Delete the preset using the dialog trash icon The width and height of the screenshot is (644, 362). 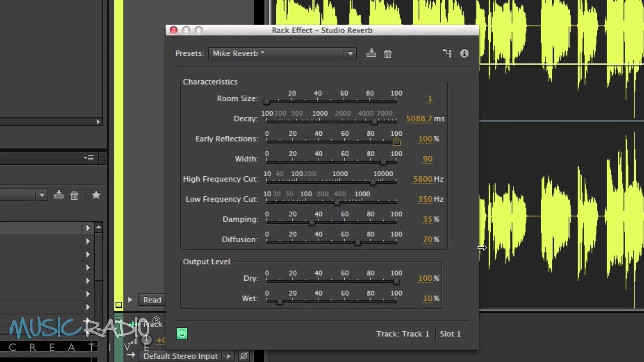[x=387, y=54]
